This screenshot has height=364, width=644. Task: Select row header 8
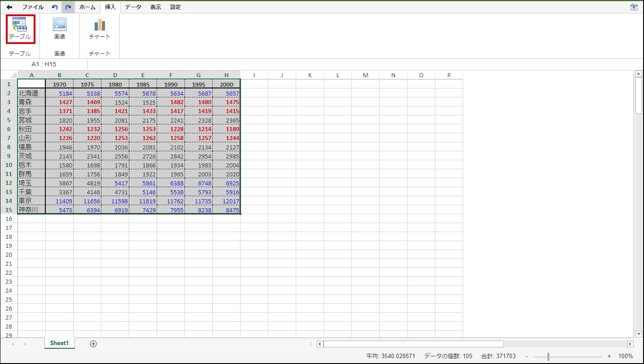click(9, 147)
